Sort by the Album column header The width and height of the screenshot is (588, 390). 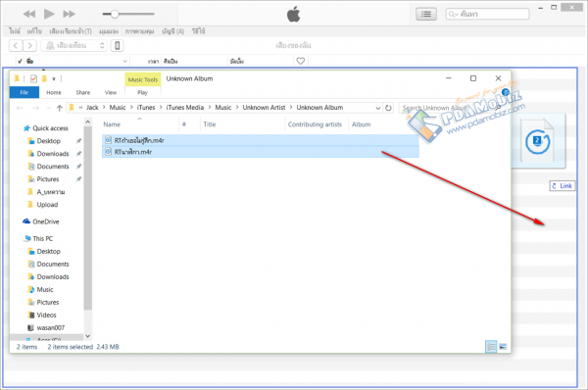click(361, 124)
